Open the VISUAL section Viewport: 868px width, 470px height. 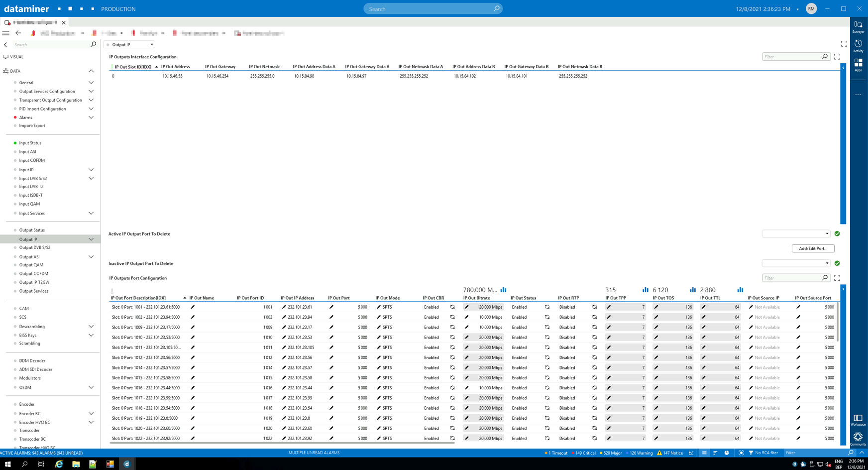click(16, 57)
